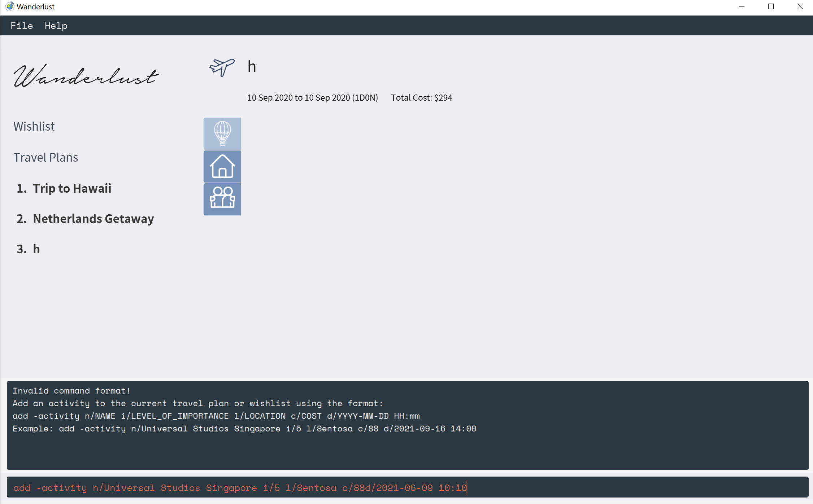813x504 pixels.
Task: Maximize the Wanderlust window
Action: 771,6
